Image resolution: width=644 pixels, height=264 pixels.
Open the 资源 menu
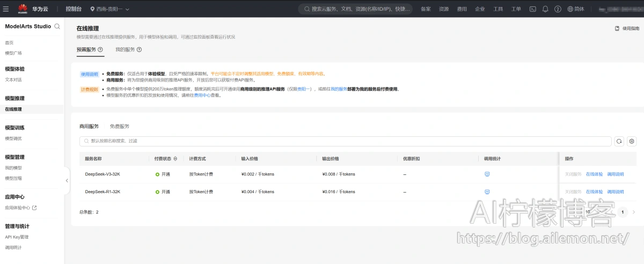pos(444,9)
